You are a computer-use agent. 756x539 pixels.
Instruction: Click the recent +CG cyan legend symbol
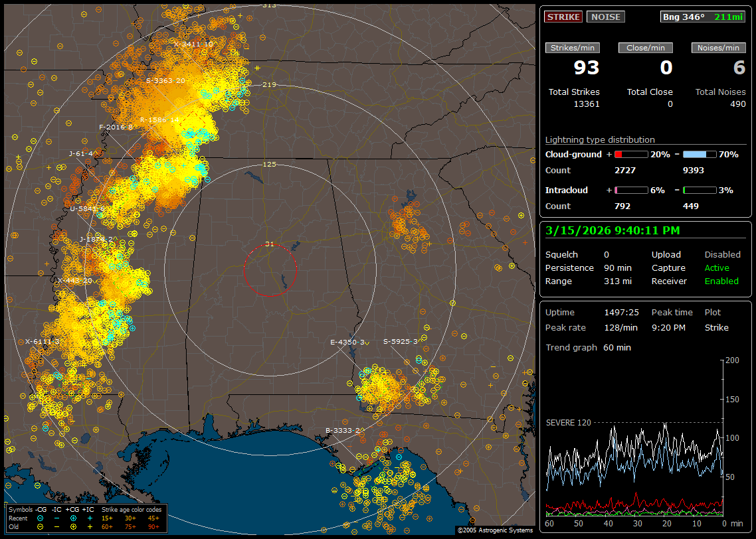[x=73, y=518]
